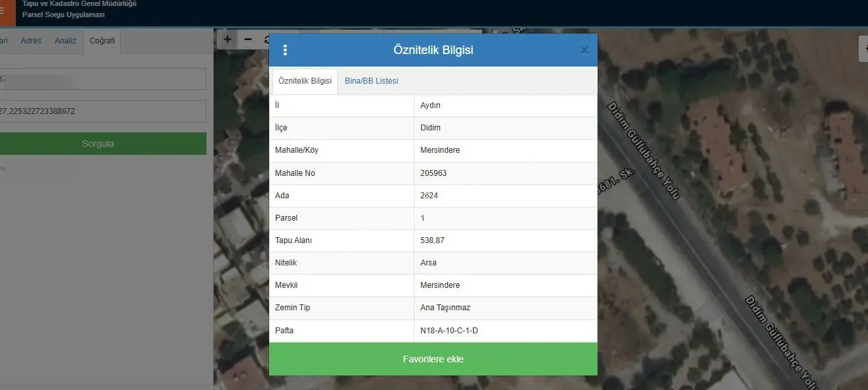The height and width of the screenshot is (390, 868).
Task: Select the Tapu Alanı value 538,87
Action: 433,240
